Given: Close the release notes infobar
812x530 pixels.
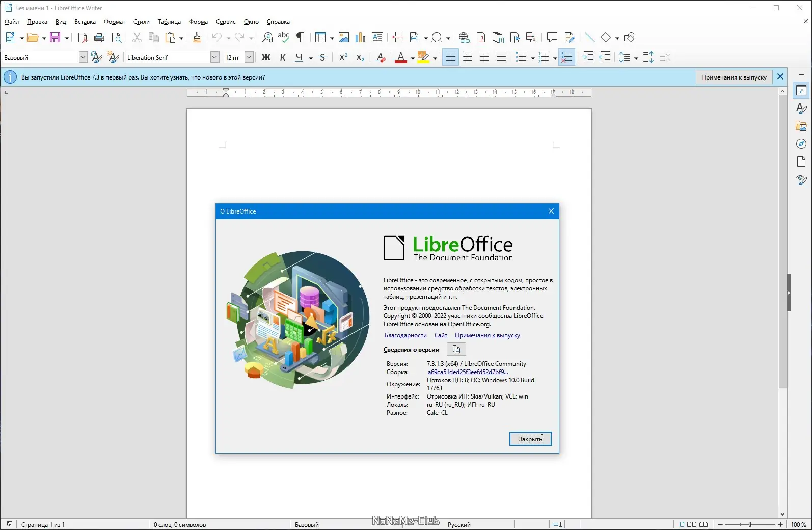Looking at the screenshot, I should coord(780,77).
